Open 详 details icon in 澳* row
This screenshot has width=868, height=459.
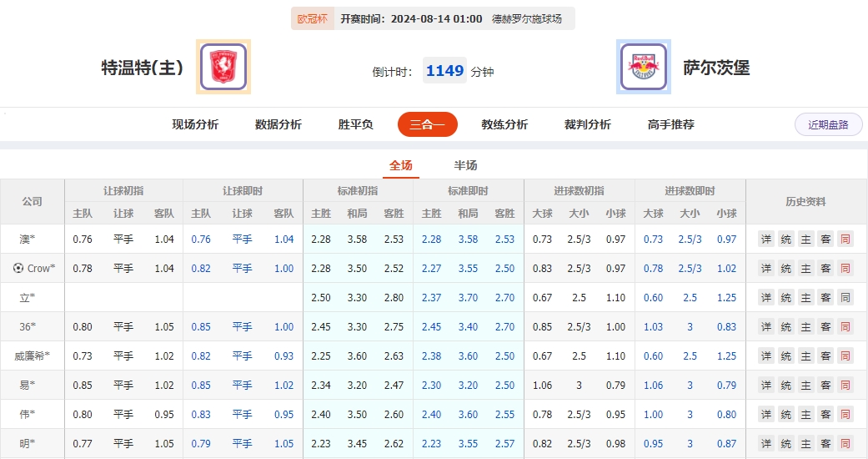pyautogui.click(x=766, y=240)
